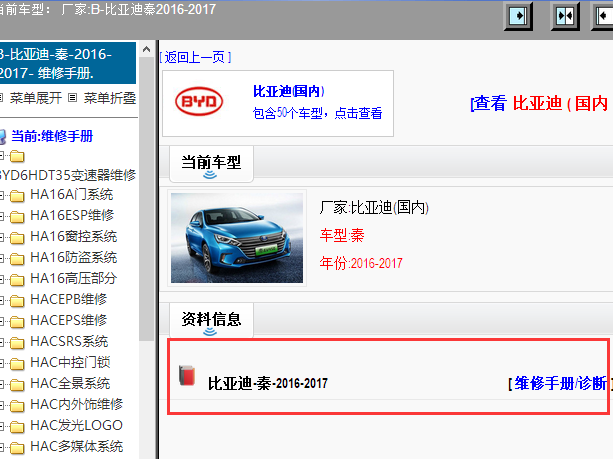
Task: Click the folder icon for HA16高压部分
Action: (17, 280)
